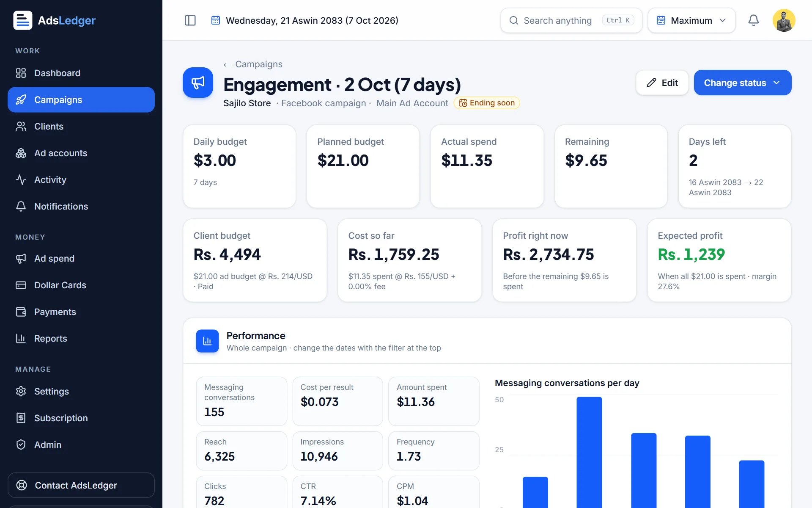
Task: Click the Remaining $9.65 card
Action: [611, 166]
